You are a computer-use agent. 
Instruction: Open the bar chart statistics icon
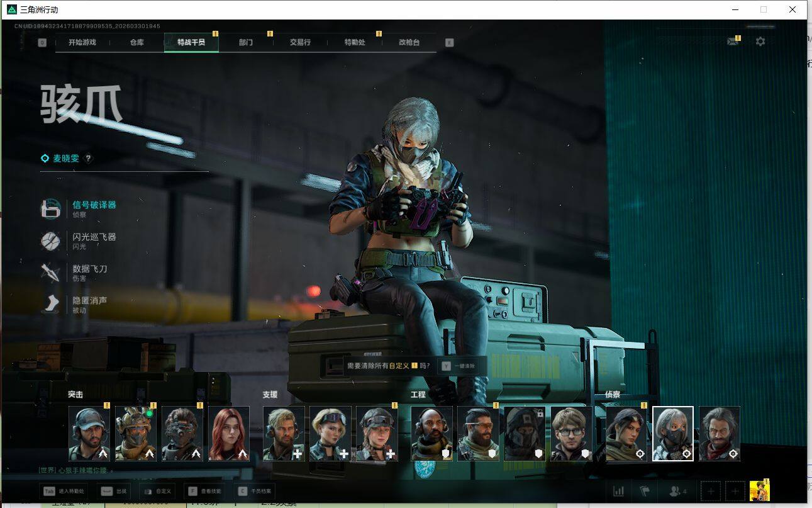pos(618,491)
